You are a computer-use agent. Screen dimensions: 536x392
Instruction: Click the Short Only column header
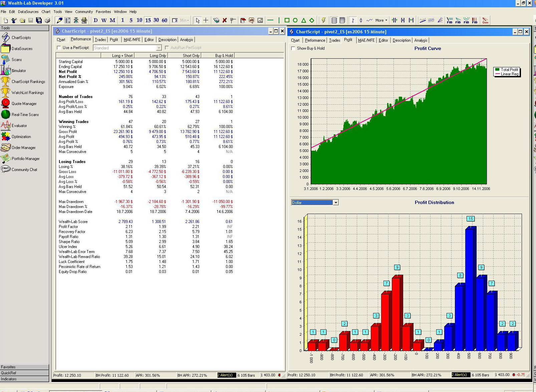184,56
